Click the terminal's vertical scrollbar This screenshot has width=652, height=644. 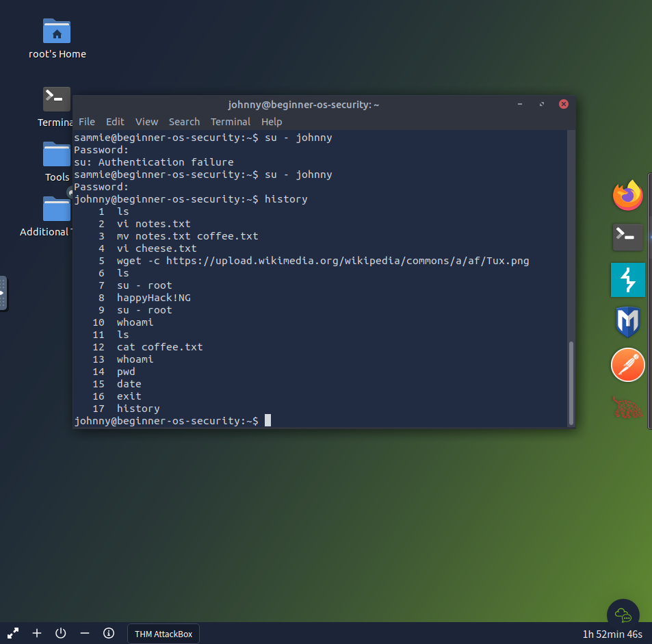[571, 382]
